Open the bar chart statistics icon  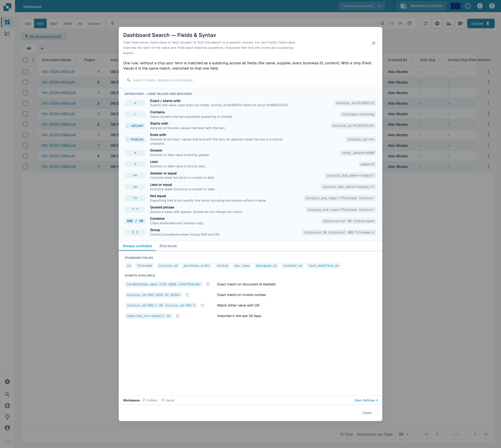pos(449,24)
